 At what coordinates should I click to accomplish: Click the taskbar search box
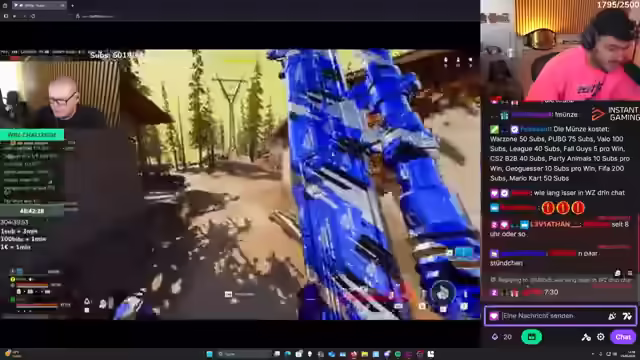click(x=244, y=354)
